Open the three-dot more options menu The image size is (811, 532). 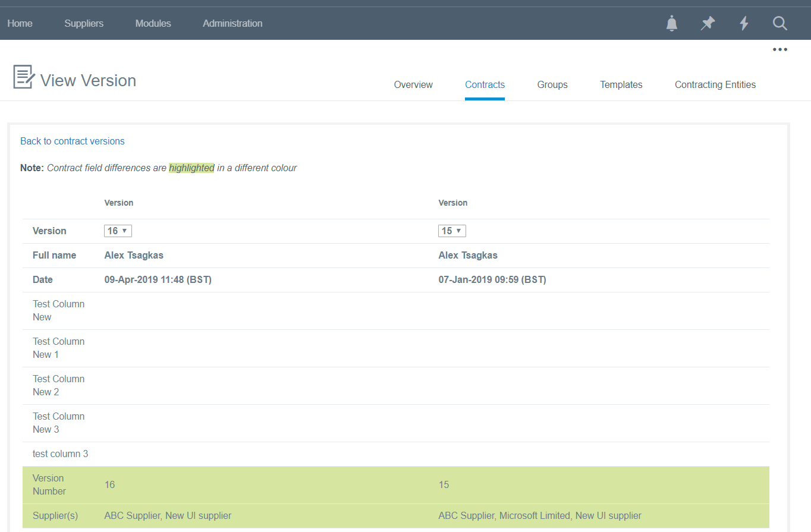click(x=780, y=50)
